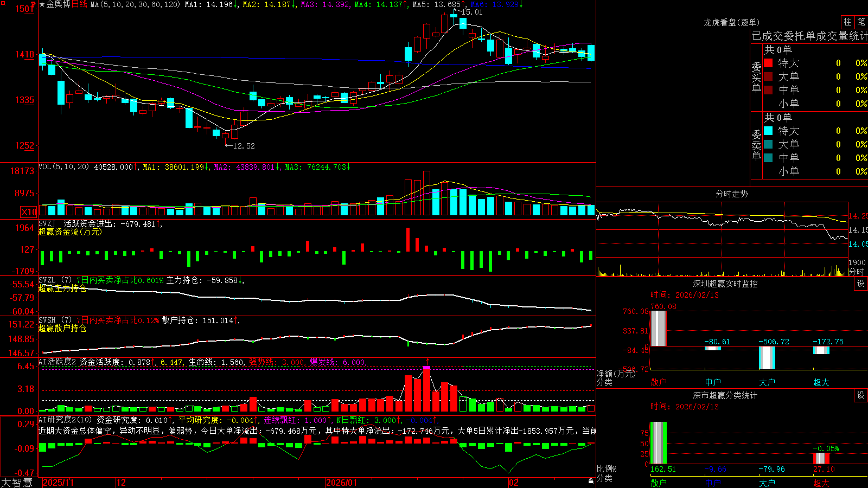
Task: Click the 深圳超赢实时监控 panel title
Action: pyautogui.click(x=725, y=284)
